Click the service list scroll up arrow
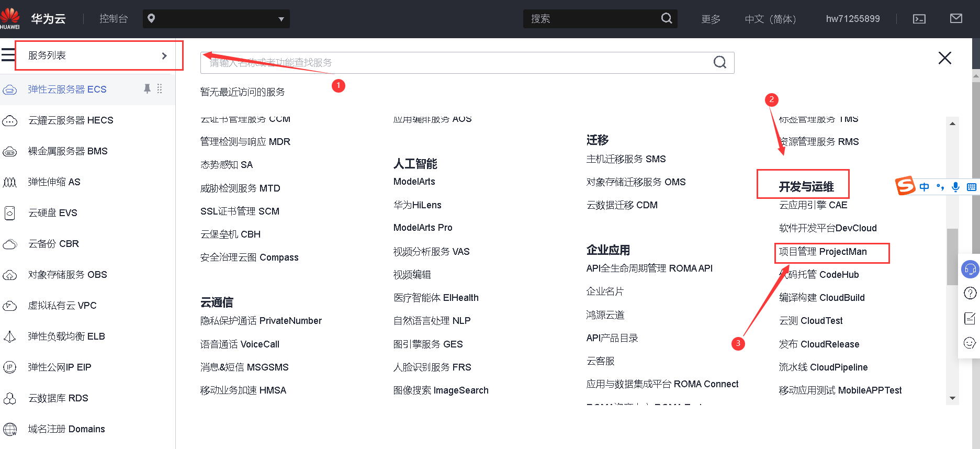980x449 pixels. [952, 124]
